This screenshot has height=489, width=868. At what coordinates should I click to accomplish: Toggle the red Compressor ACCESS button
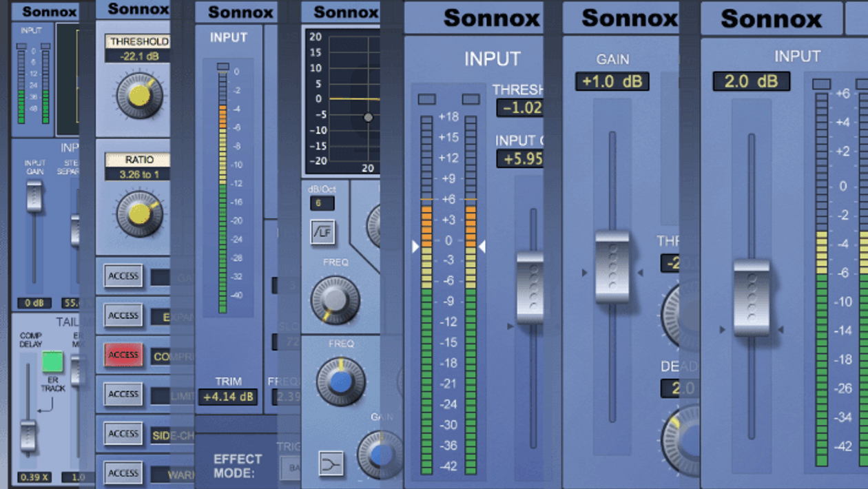[x=123, y=355]
